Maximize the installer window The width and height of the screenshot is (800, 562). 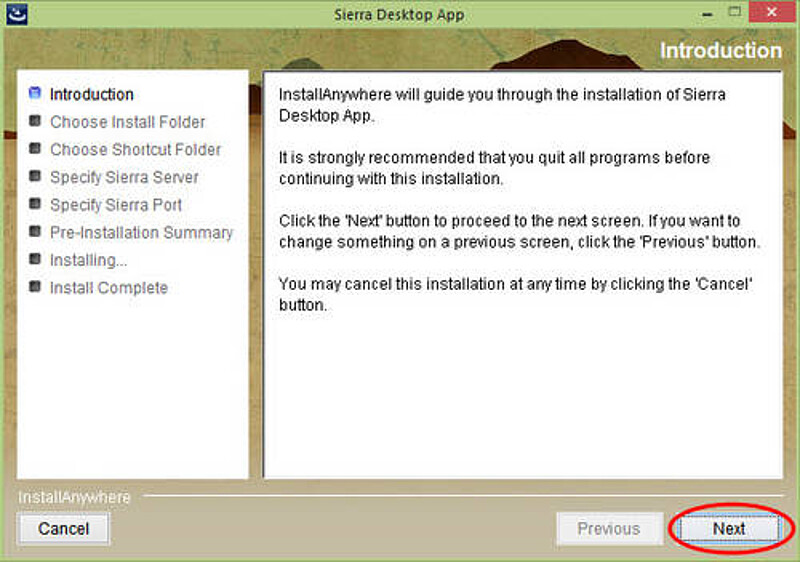734,13
